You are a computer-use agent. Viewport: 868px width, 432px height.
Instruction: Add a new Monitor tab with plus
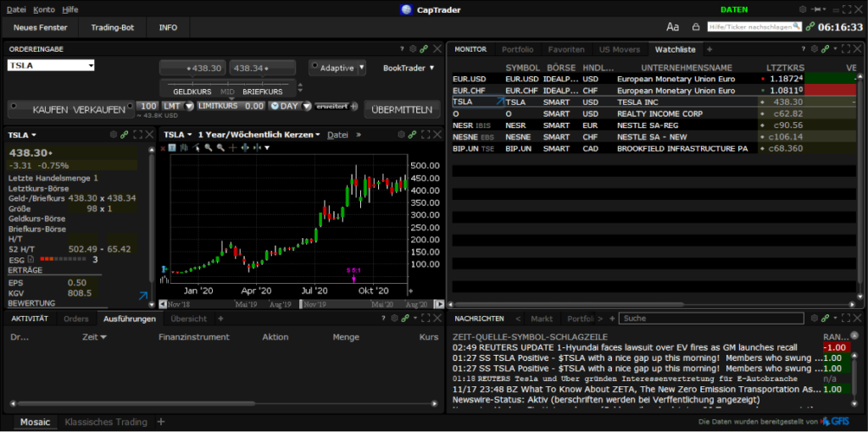(x=709, y=49)
